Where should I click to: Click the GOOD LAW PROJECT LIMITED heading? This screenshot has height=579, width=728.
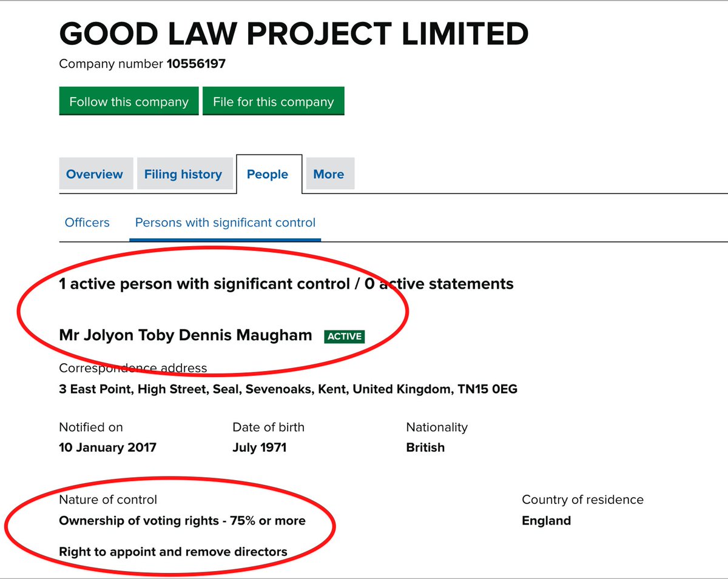[294, 34]
